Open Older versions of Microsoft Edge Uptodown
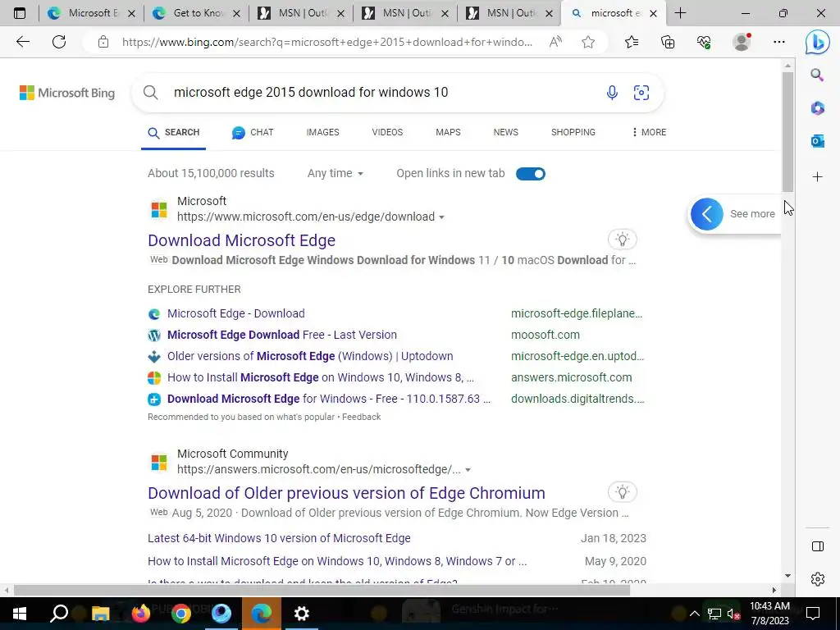This screenshot has height=630, width=840. pos(309,356)
